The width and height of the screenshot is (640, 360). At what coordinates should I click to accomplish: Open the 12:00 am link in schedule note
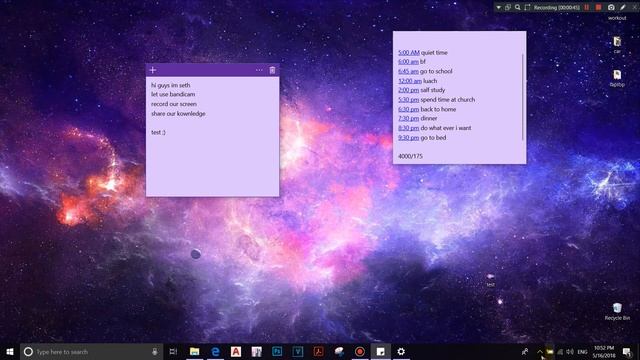tap(410, 81)
